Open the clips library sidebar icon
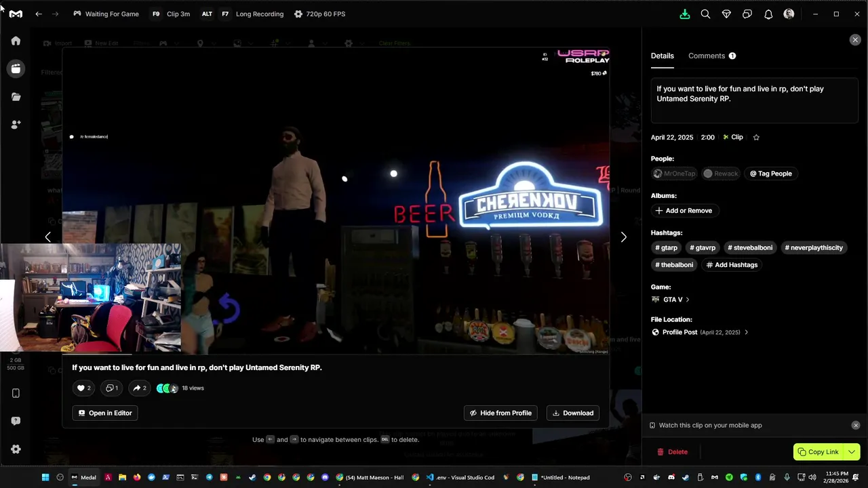Image resolution: width=868 pixels, height=488 pixels. pyautogui.click(x=16, y=68)
